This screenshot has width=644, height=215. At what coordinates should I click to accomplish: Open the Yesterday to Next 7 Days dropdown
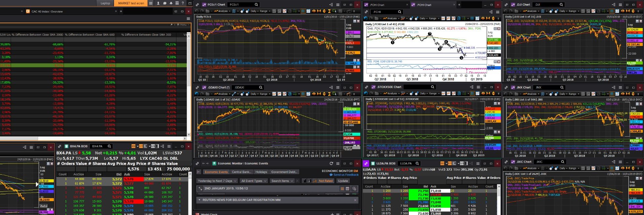217,181
